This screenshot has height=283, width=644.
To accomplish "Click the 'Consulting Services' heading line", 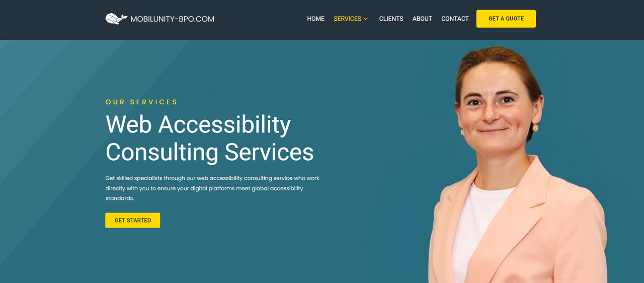I will point(209,152).
